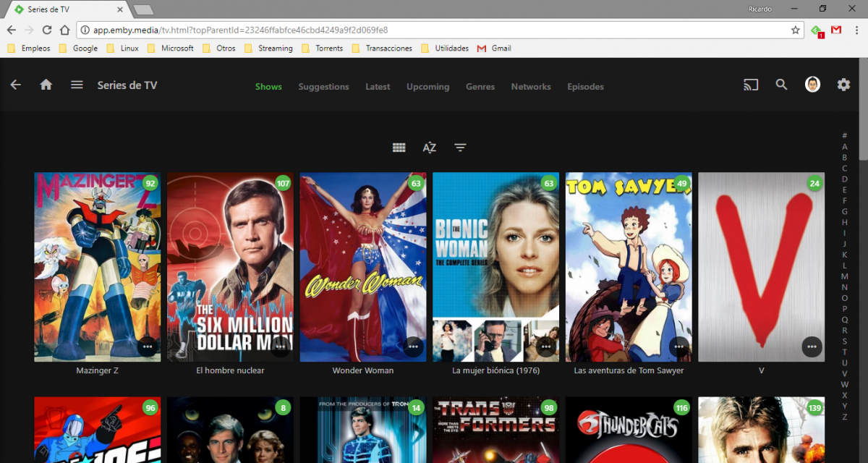Open more options for La mujer biónica
Screen dimensions: 868x463
point(546,347)
